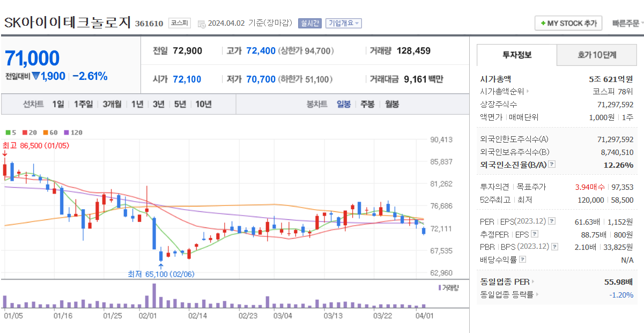Select the 1주일 line chart period
This screenshot has height=333, width=644.
tap(83, 104)
